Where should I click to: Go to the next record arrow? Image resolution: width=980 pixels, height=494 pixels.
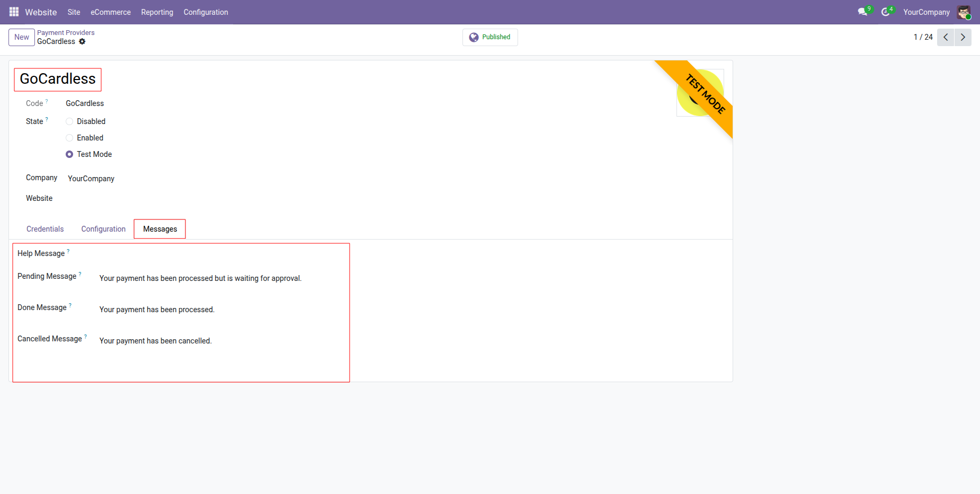point(963,37)
